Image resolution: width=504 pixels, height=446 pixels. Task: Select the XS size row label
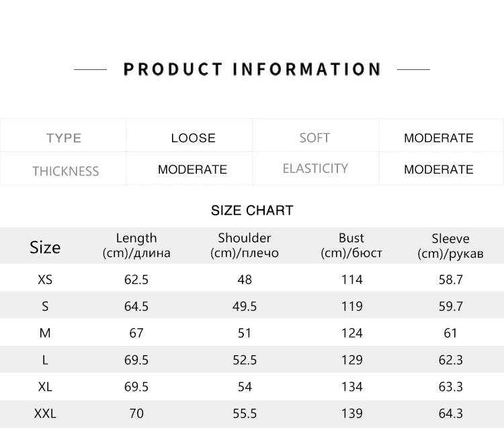click(45, 279)
